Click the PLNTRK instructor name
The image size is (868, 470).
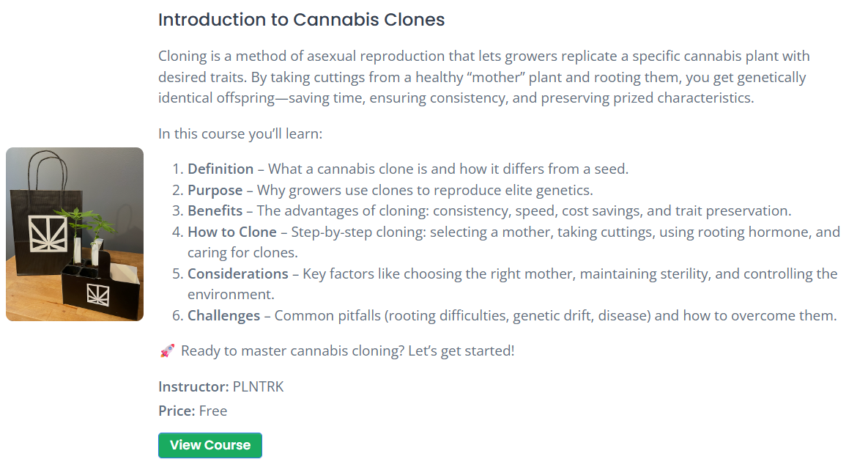coord(258,386)
